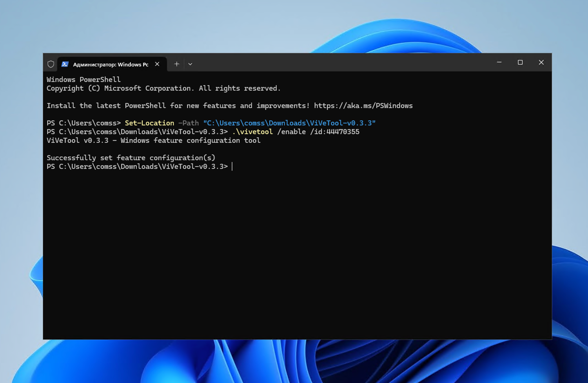Click the '/id:44470355' argument
Image resolution: width=588 pixels, height=383 pixels.
tap(335, 132)
